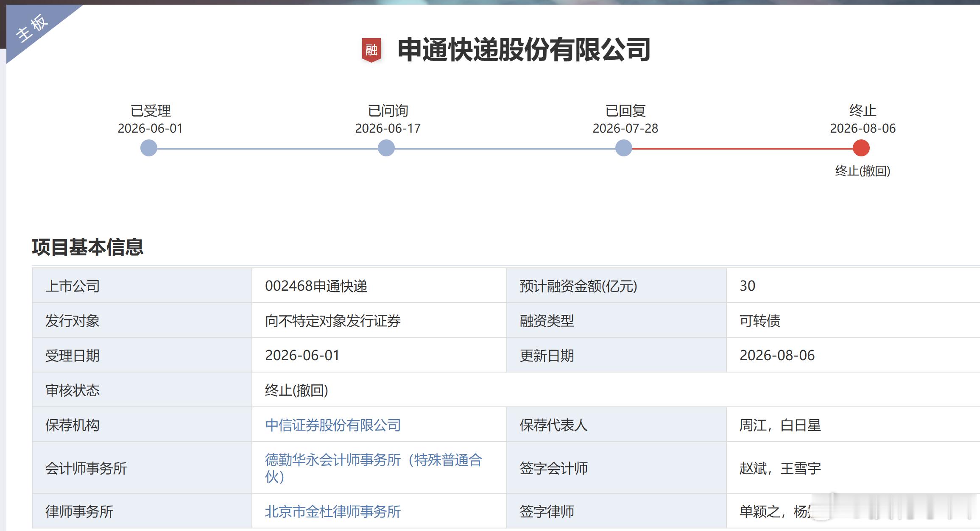
Task: Open the 德勤华永会计师事务所 link
Action: [373, 468]
